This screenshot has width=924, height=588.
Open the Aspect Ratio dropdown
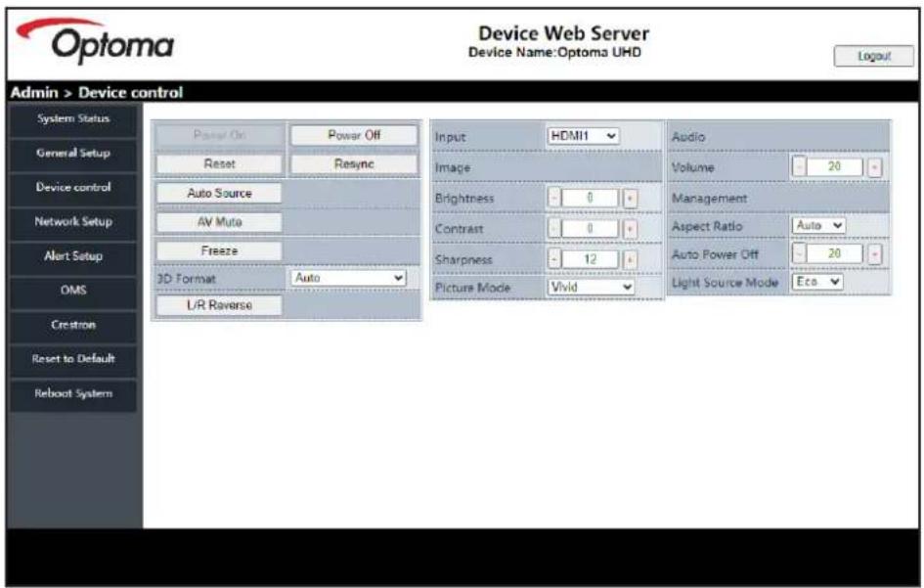(x=818, y=225)
